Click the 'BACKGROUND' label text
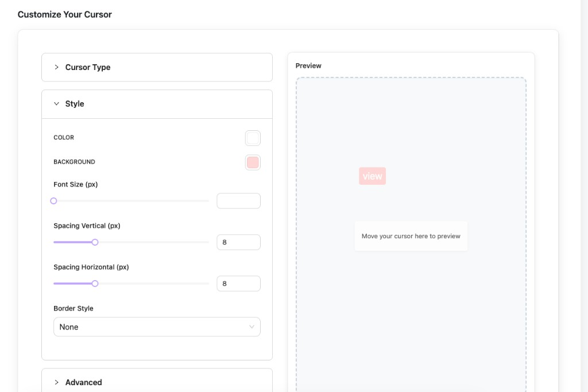This screenshot has height=392, width=588. (74, 162)
